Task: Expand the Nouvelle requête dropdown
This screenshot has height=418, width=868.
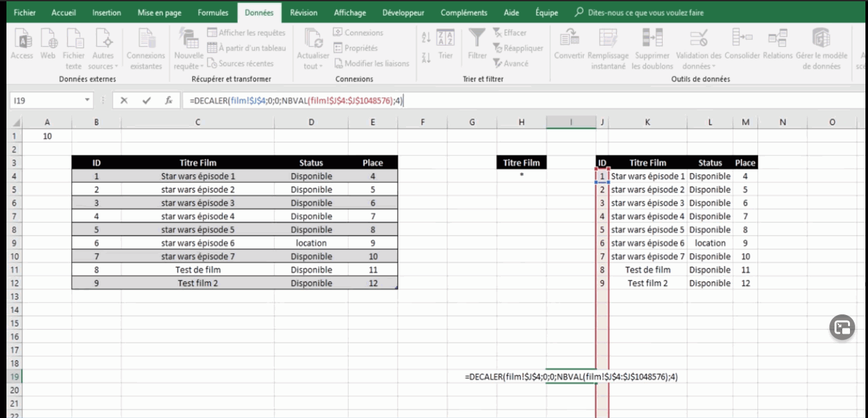Action: pyautogui.click(x=201, y=66)
